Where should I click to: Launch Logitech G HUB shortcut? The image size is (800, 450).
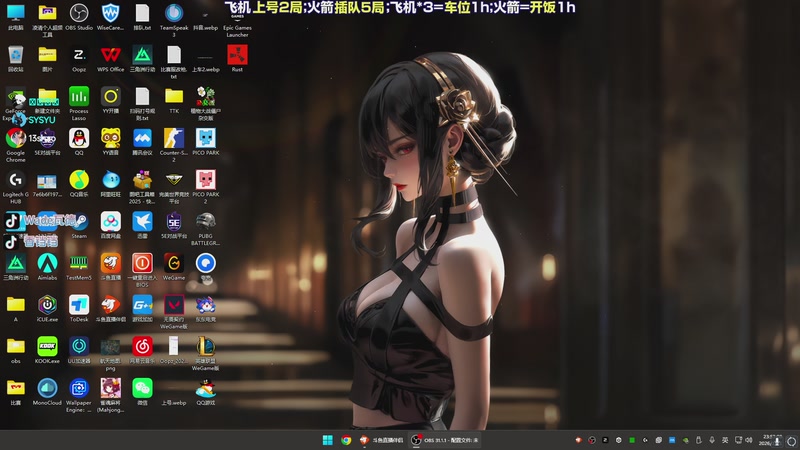click(15, 180)
